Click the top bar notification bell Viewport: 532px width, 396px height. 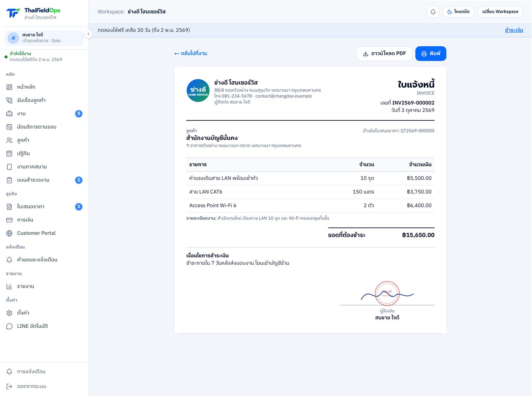coord(433,12)
